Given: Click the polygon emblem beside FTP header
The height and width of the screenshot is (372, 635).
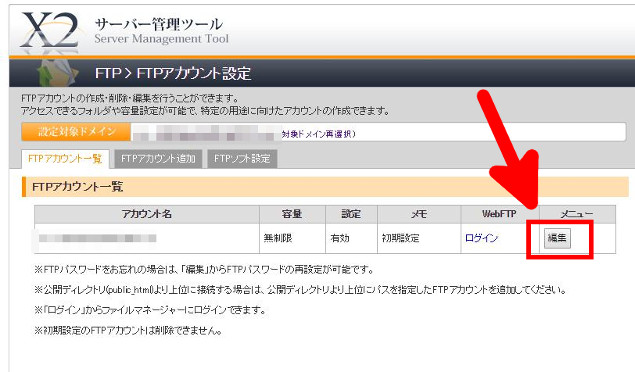Looking at the screenshot, I should pyautogui.click(x=57, y=73).
